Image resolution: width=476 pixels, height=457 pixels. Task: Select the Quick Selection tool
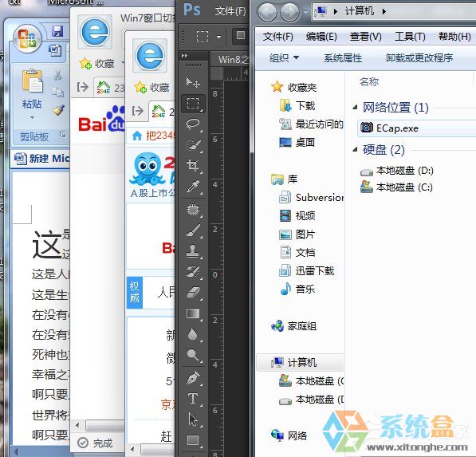(x=193, y=145)
